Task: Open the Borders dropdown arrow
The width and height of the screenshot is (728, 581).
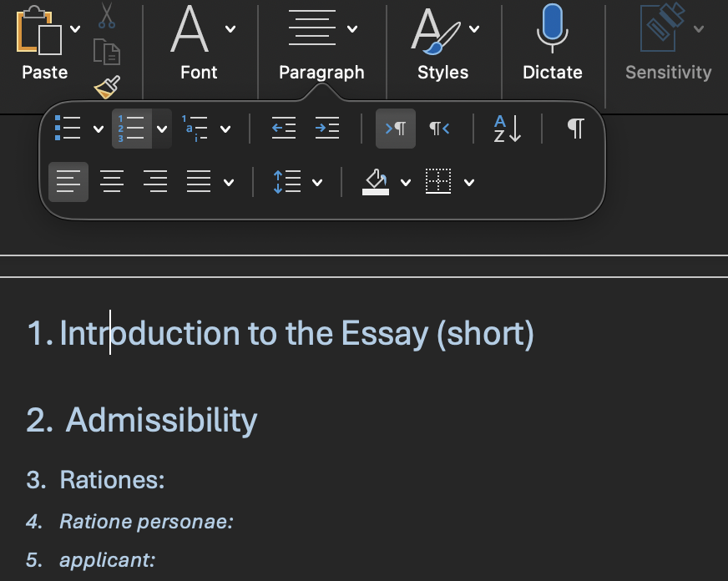Action: [x=468, y=182]
